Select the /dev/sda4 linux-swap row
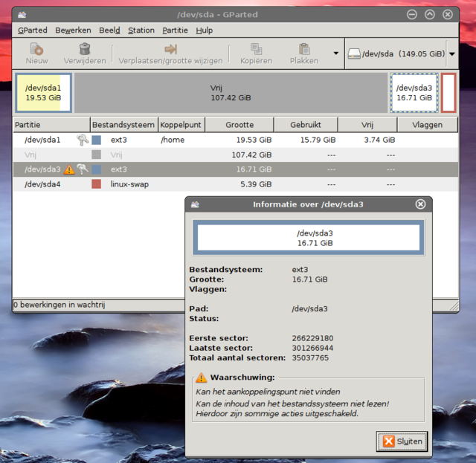The height and width of the screenshot is (463, 476). [x=149, y=184]
